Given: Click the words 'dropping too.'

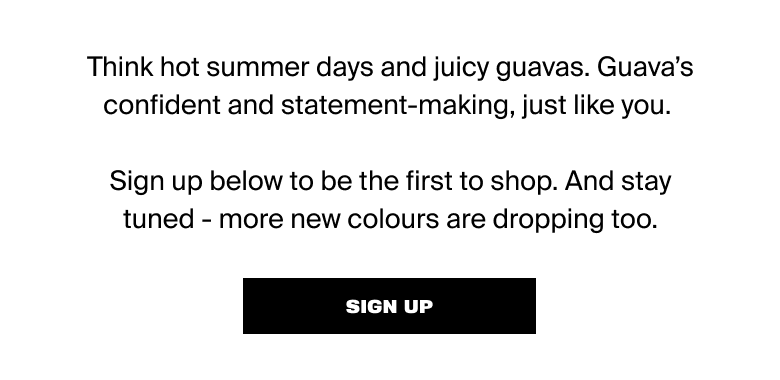Looking at the screenshot, I should pyautogui.click(x=575, y=219).
